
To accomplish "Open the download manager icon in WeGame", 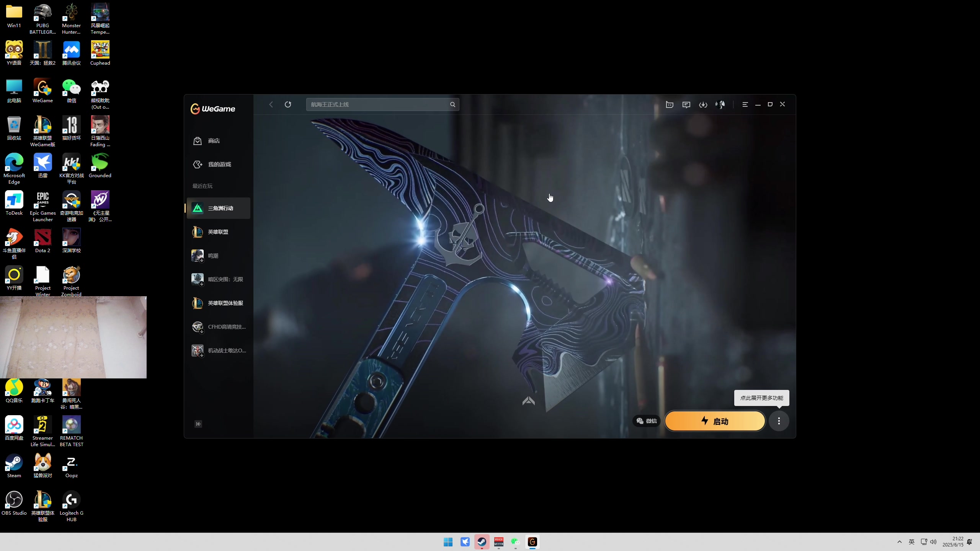I will coord(703,104).
